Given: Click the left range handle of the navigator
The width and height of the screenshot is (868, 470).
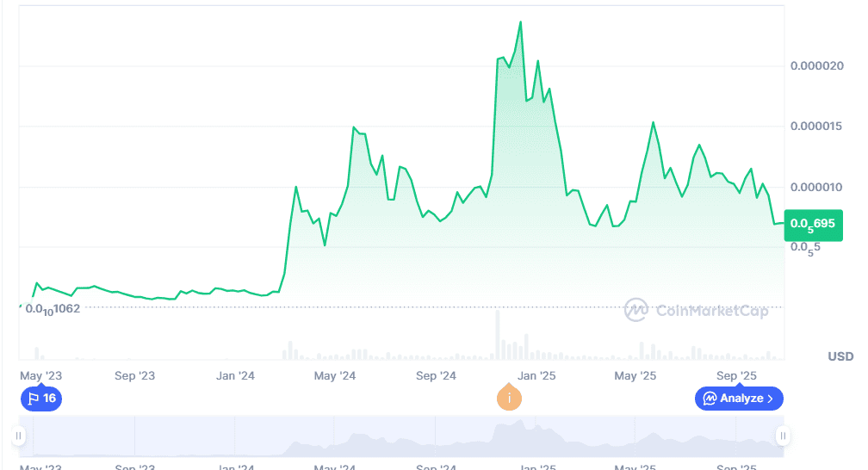Looking at the screenshot, I should click(x=19, y=436).
